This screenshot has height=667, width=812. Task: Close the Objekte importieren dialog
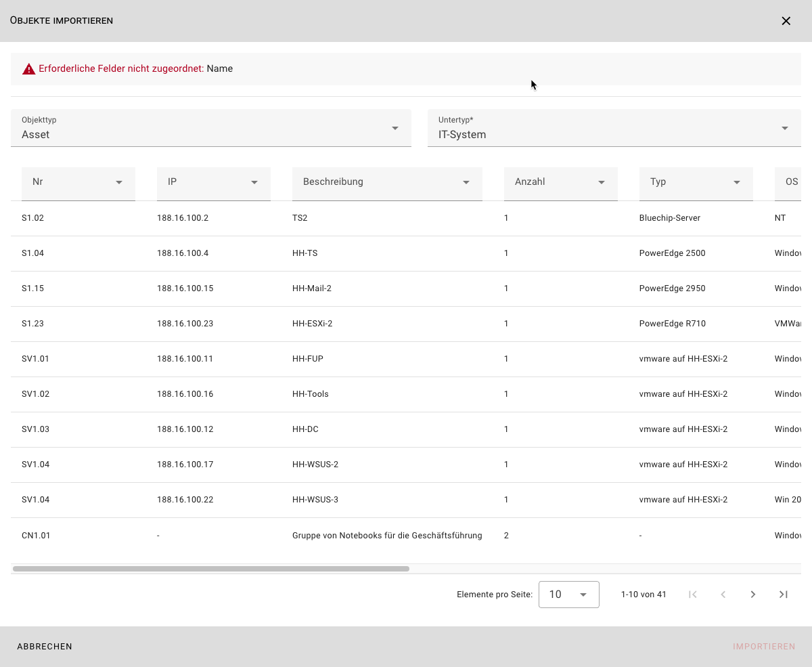pos(786,21)
